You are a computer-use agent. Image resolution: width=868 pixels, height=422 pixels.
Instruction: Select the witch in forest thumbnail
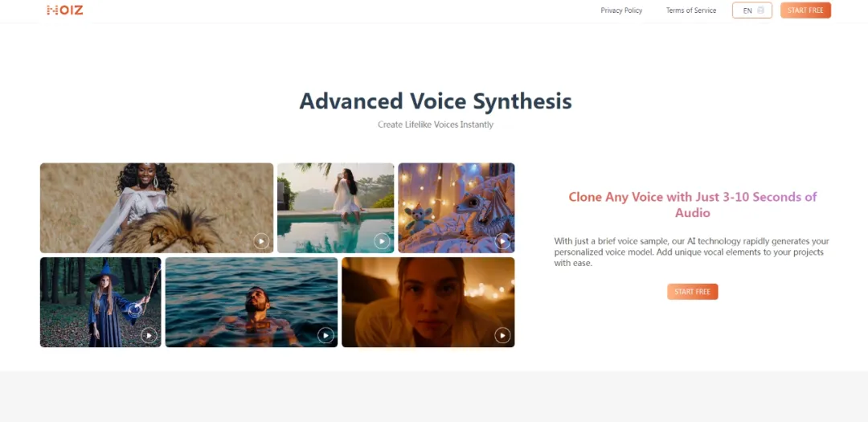tap(100, 302)
